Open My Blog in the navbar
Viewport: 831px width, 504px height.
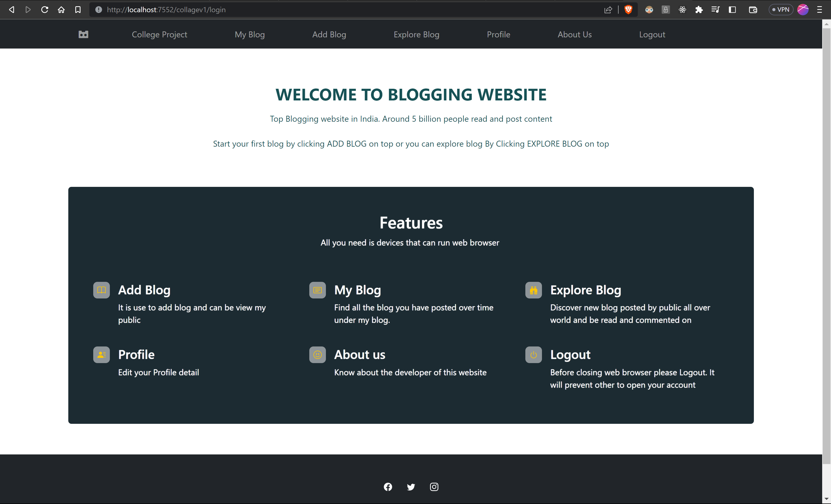(x=250, y=34)
